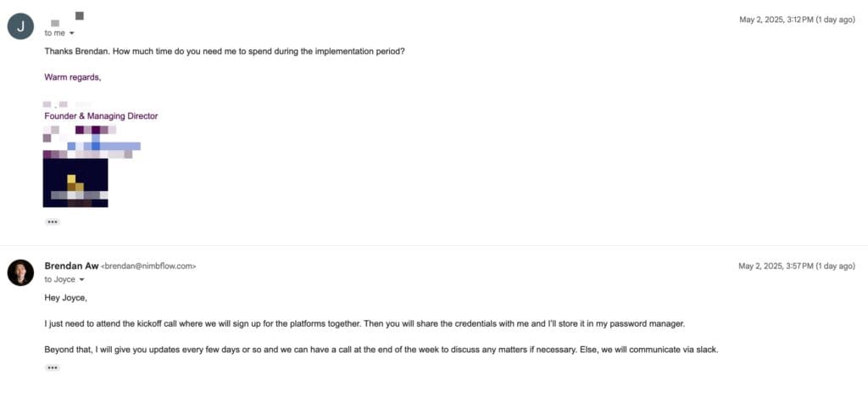Show trimmed content in Brendan's reply
This screenshot has width=868, height=398.
pyautogui.click(x=53, y=367)
